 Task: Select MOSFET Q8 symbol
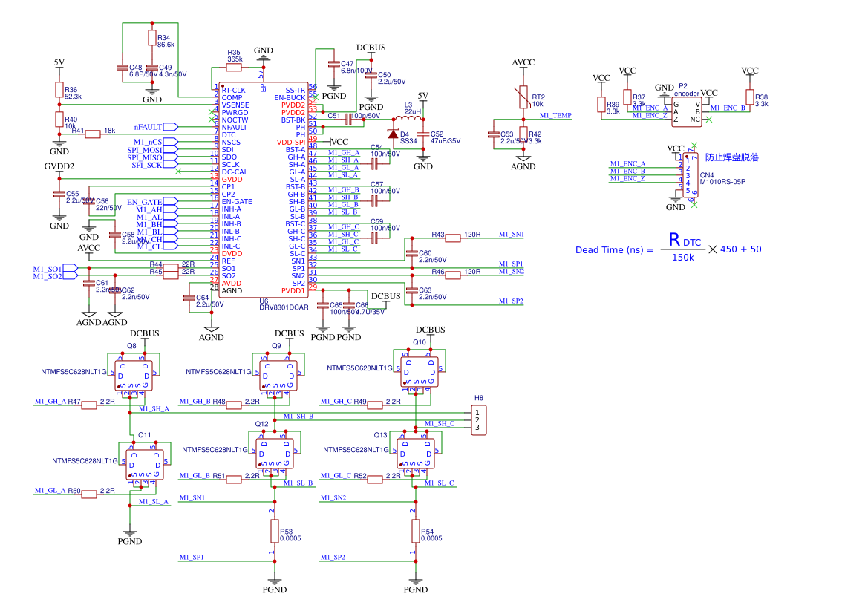coord(134,376)
